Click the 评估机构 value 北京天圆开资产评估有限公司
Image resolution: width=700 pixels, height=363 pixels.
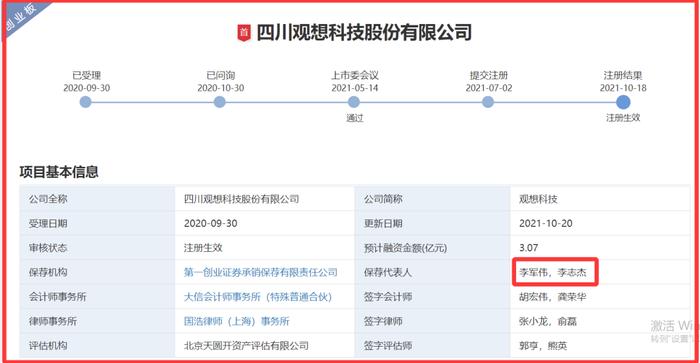click(246, 346)
